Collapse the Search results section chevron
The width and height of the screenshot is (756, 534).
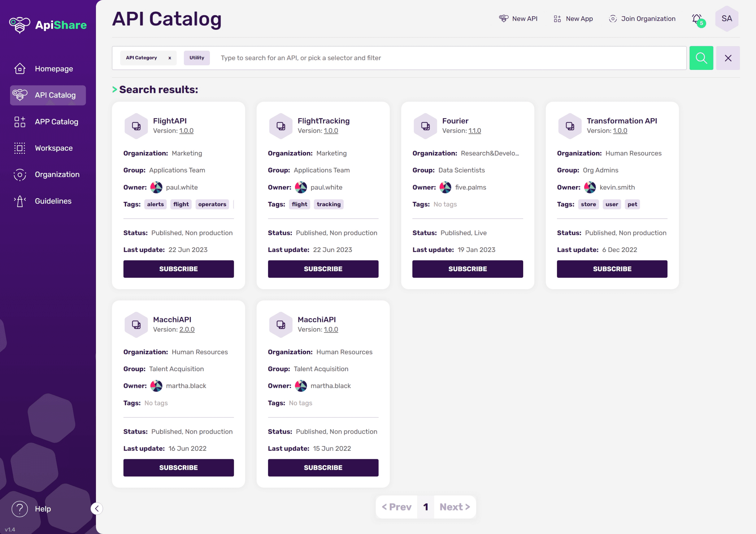115,89
